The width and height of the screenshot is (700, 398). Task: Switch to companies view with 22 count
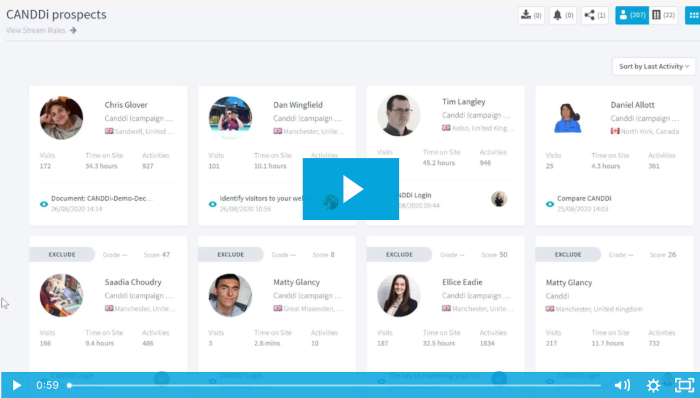pos(663,15)
